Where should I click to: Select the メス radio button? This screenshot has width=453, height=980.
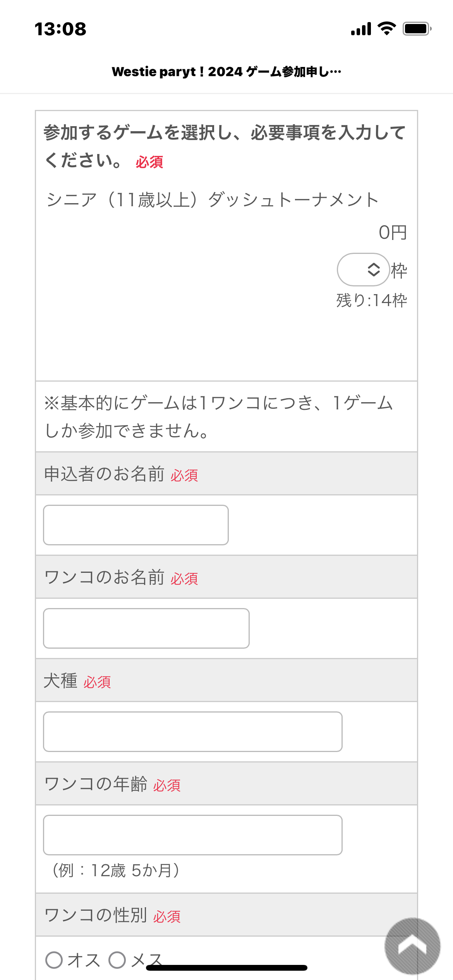click(x=117, y=960)
